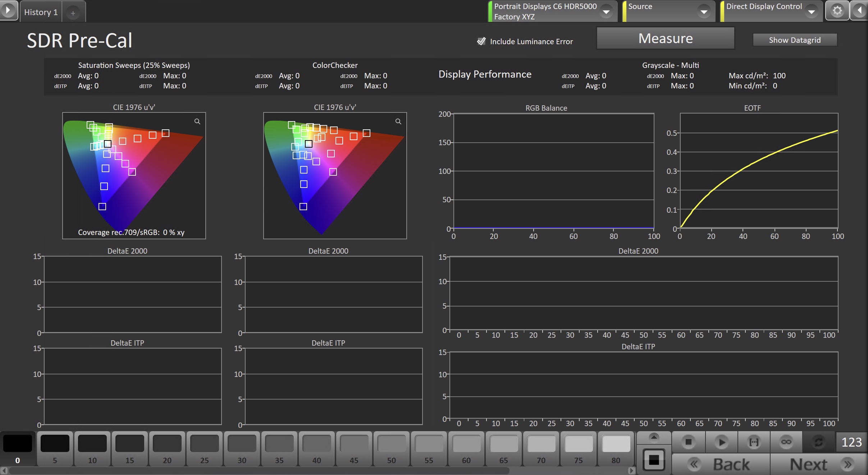Viewport: 868px width, 475px height.
Task: Click the Show Datagrid button
Action: coord(795,40)
